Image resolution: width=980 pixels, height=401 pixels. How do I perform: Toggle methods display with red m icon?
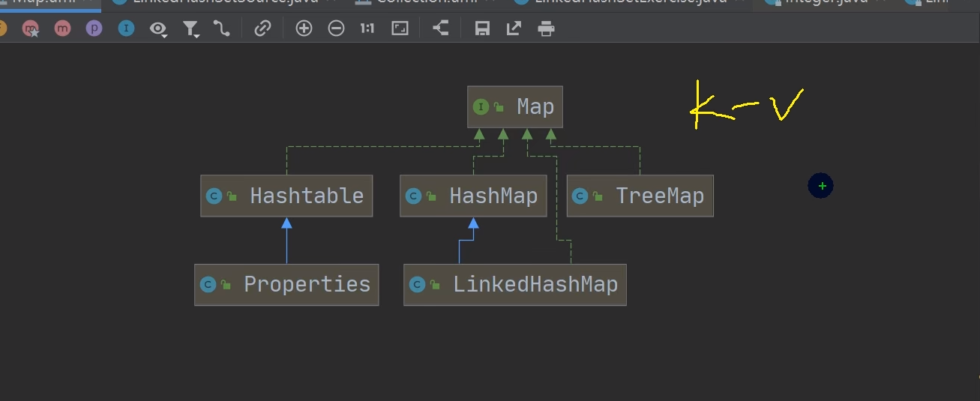coord(62,29)
